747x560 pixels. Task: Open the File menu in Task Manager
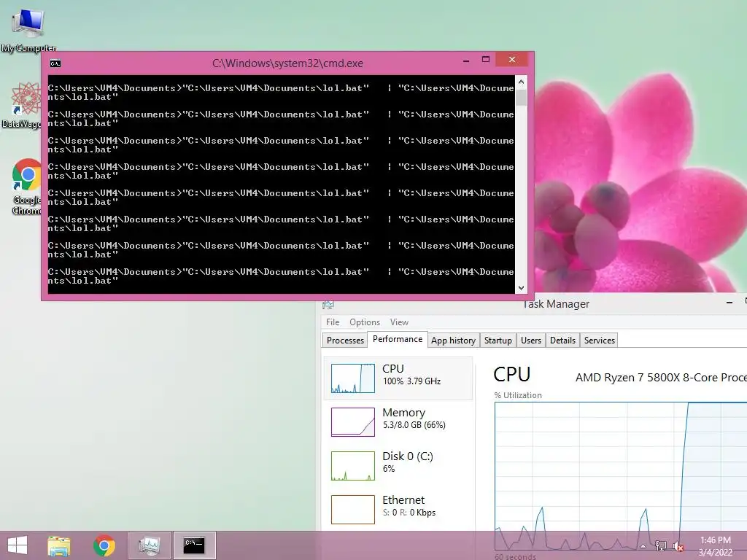point(333,322)
